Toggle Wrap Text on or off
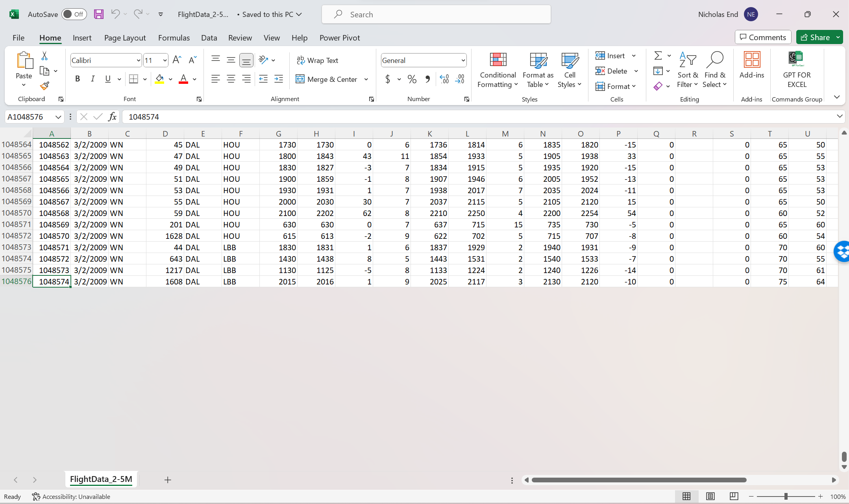Image resolution: width=849 pixels, height=504 pixels. [318, 60]
